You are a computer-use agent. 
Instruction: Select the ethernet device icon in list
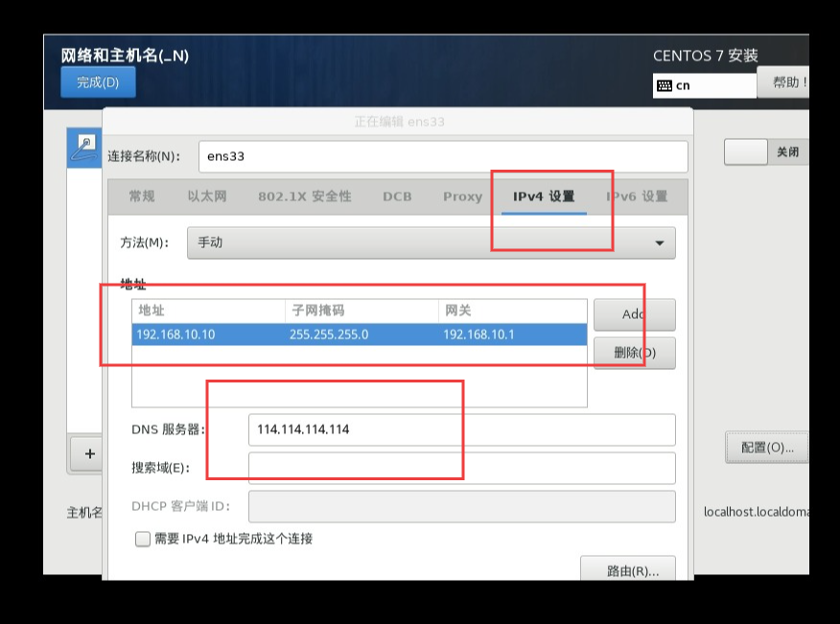(x=86, y=148)
